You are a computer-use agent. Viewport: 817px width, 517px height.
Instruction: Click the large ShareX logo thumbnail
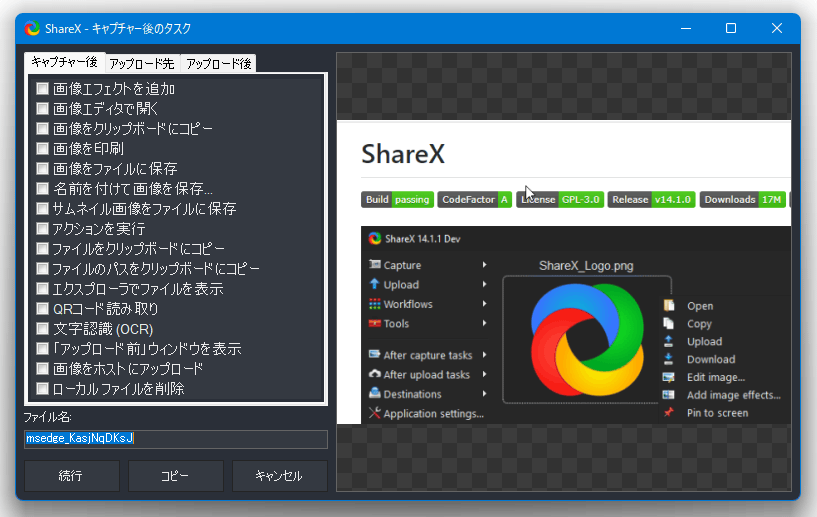587,340
